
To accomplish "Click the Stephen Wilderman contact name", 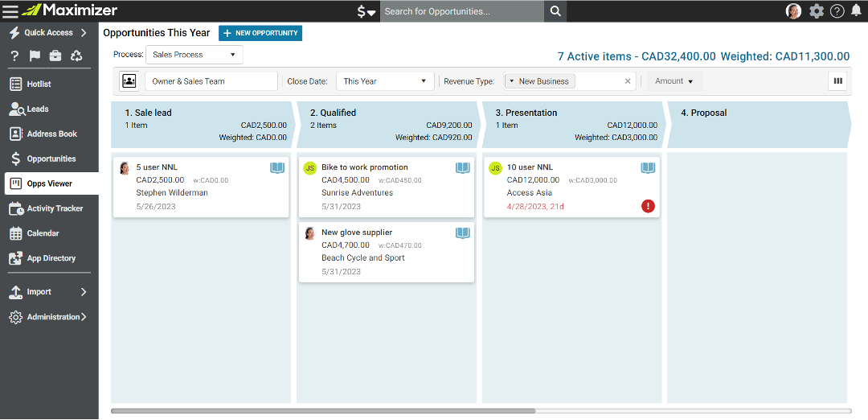I will tap(172, 193).
